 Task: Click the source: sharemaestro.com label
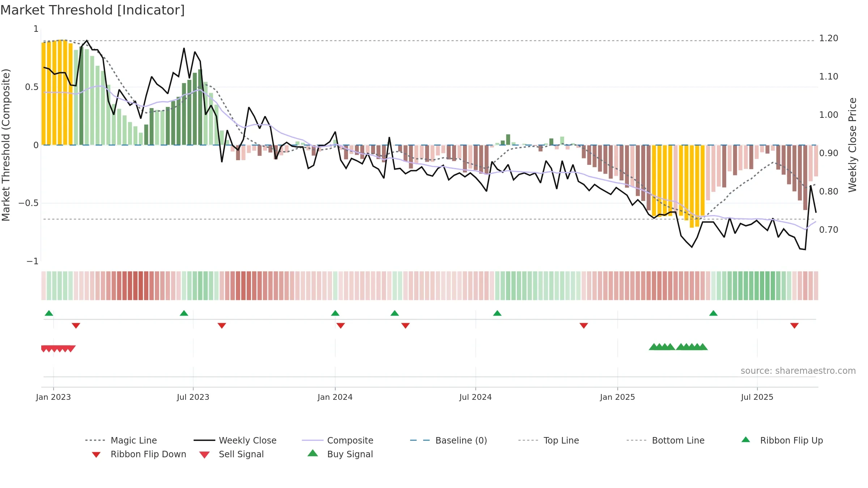click(798, 371)
